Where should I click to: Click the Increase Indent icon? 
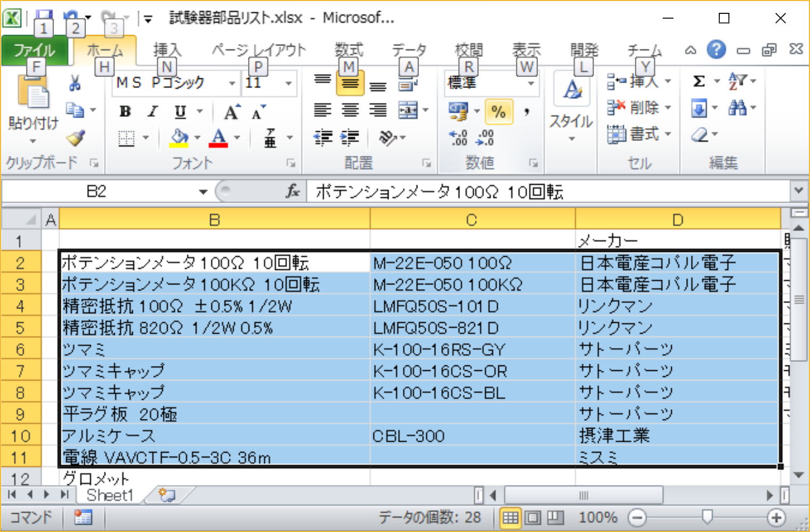point(350,138)
